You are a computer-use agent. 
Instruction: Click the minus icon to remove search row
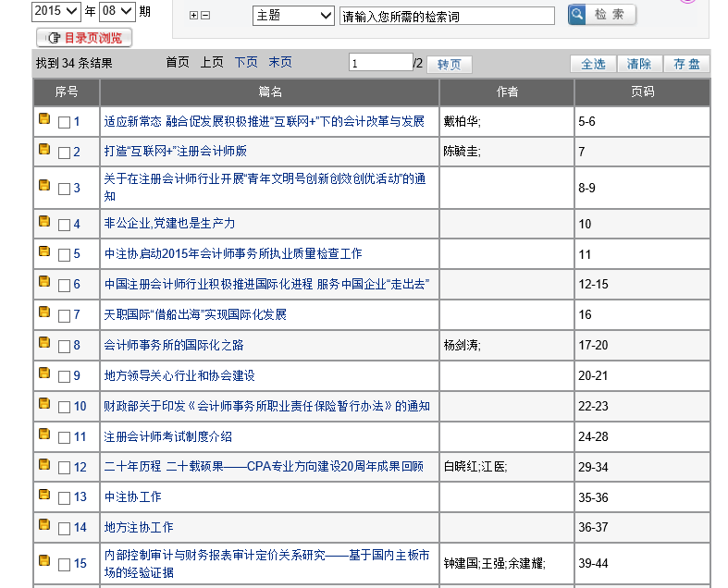205,16
